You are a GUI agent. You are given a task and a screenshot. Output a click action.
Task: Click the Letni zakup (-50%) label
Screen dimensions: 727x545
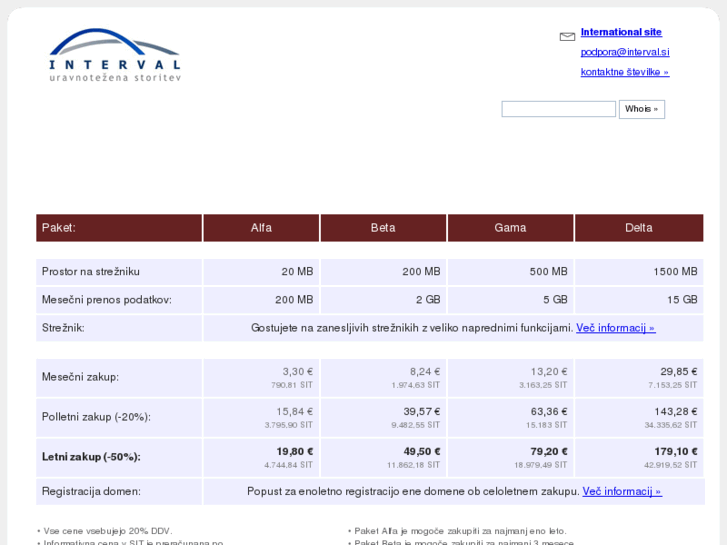[x=91, y=456]
